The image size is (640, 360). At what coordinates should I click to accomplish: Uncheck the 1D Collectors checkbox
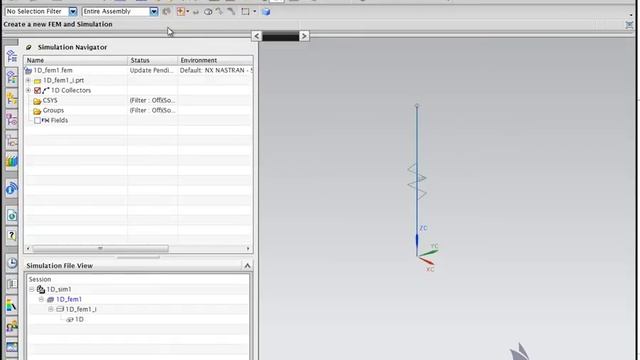[38, 91]
